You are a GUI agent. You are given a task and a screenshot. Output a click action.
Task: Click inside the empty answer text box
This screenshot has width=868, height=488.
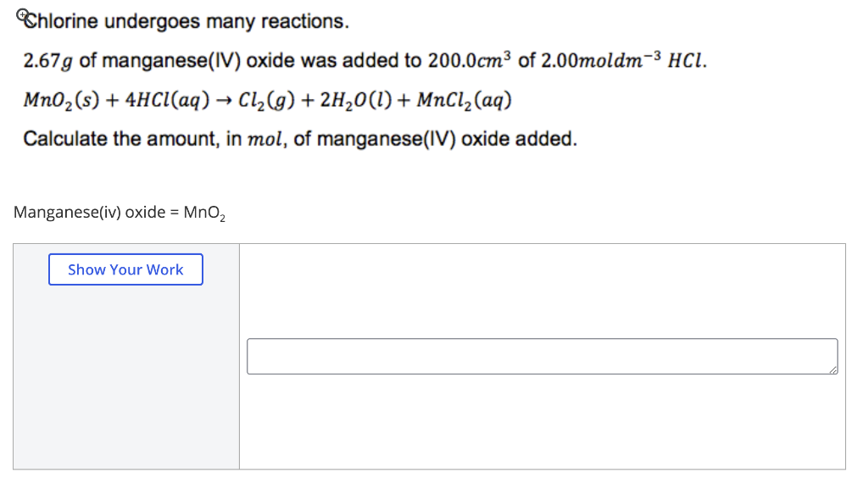tap(542, 355)
